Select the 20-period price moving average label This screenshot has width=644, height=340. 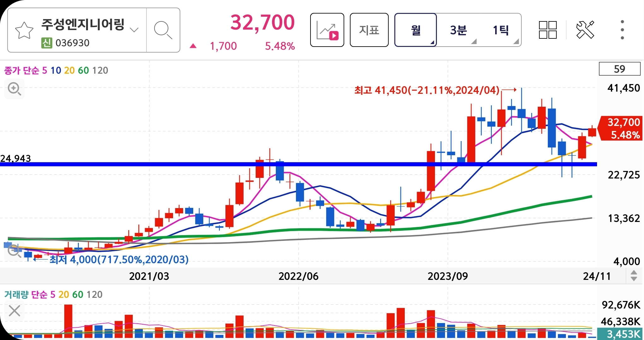click(x=69, y=70)
